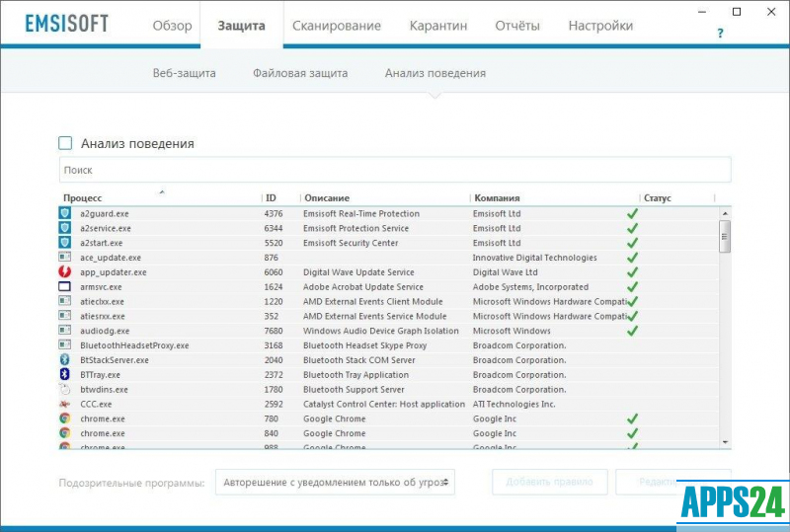Click green status checkmark for audiodg.exe
The height and width of the screenshot is (532, 790).
click(632, 331)
